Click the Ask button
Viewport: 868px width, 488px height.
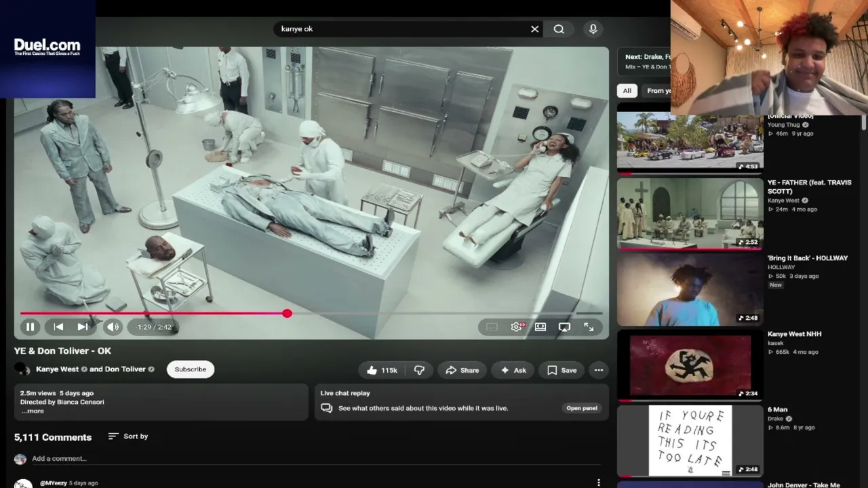pos(513,370)
